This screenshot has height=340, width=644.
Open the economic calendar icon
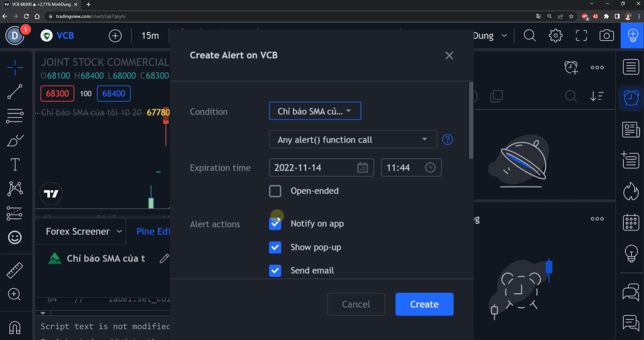631,222
